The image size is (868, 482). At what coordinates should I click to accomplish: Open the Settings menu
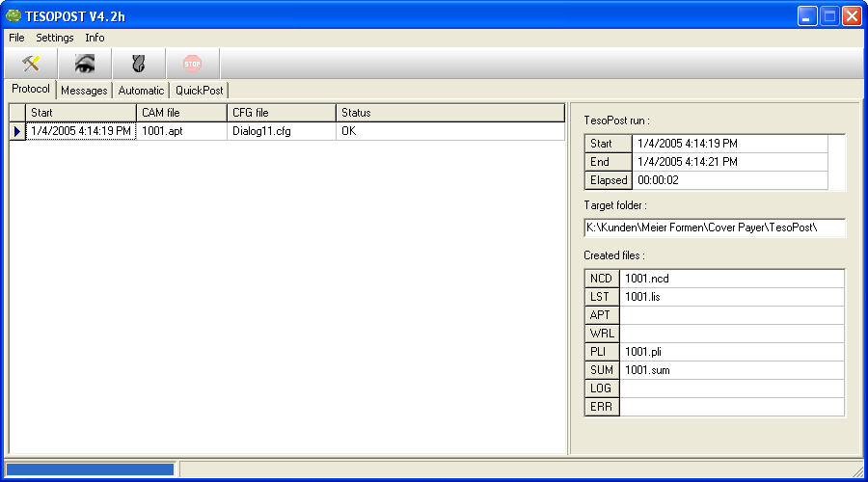coord(55,38)
